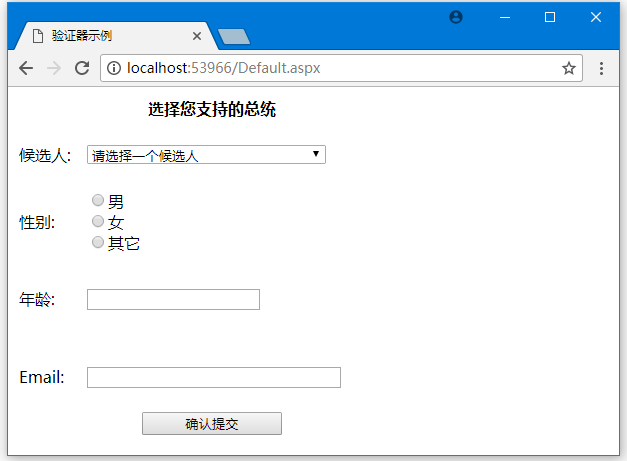Screen dimensions: 627x461
Task: Select the 其它 radio button
Action: click(98, 242)
